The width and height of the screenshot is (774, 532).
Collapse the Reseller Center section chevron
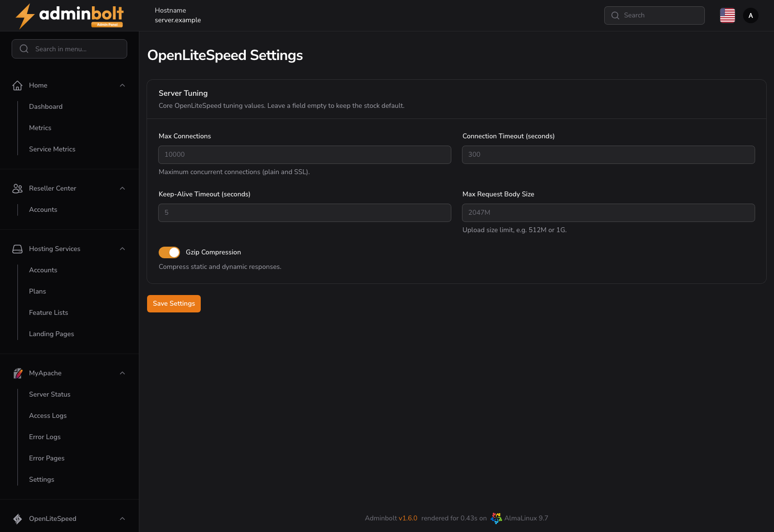click(x=122, y=188)
